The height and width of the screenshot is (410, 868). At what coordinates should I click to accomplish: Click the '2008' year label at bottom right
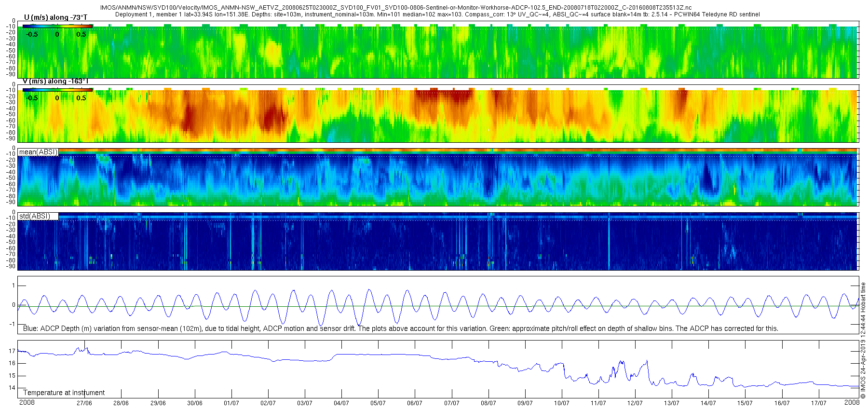(x=852, y=402)
